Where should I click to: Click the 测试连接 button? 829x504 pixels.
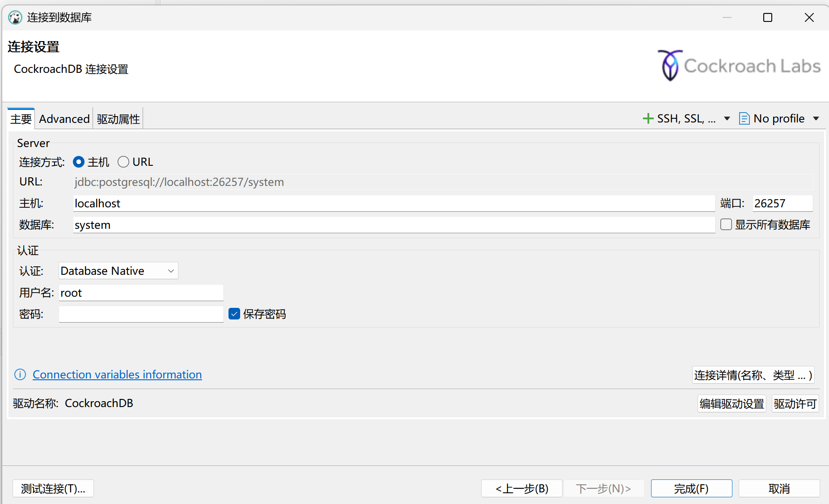[x=53, y=488]
